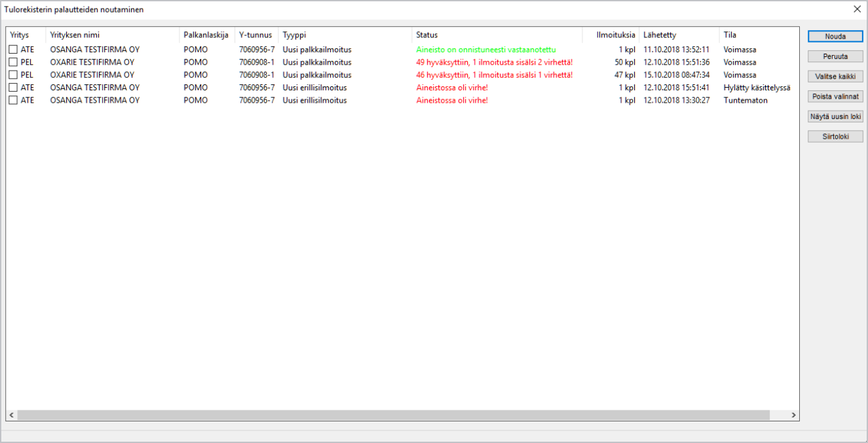
Task: Click the Valitse kaikki button
Action: point(835,77)
